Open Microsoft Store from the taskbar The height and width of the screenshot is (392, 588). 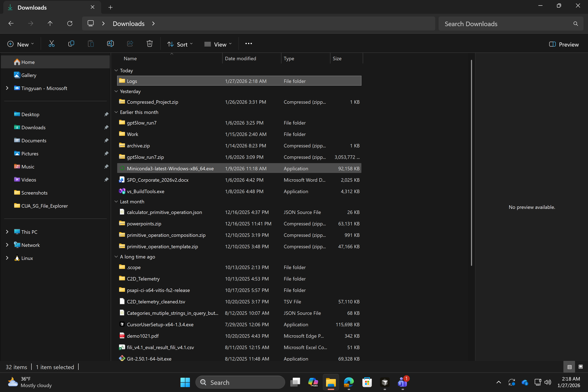click(367, 382)
